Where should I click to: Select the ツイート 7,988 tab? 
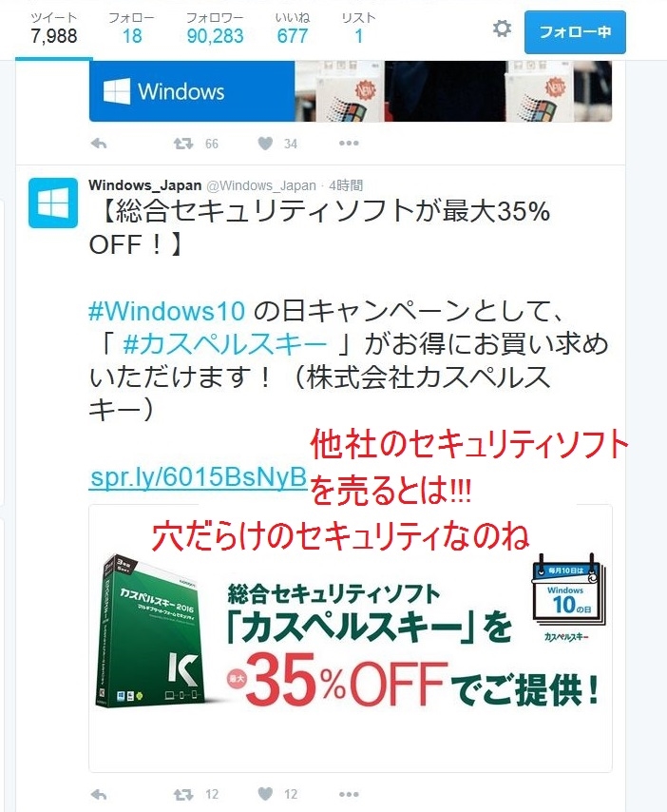pos(54,29)
